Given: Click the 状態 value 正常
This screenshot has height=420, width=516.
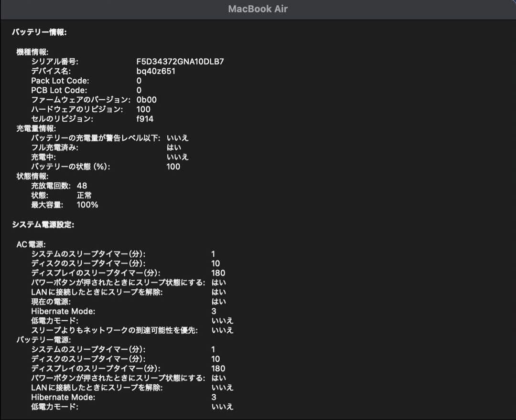Looking at the screenshot, I should [85, 195].
